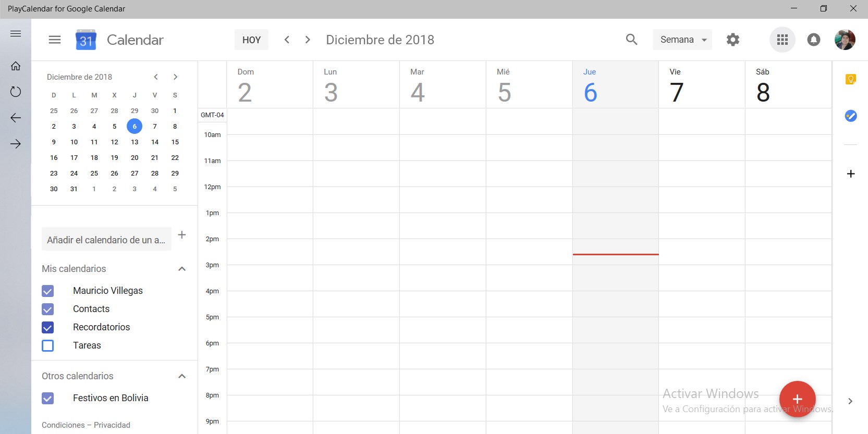The height and width of the screenshot is (434, 868).
Task: Collapse the Otros calendarios section
Action: pos(182,376)
